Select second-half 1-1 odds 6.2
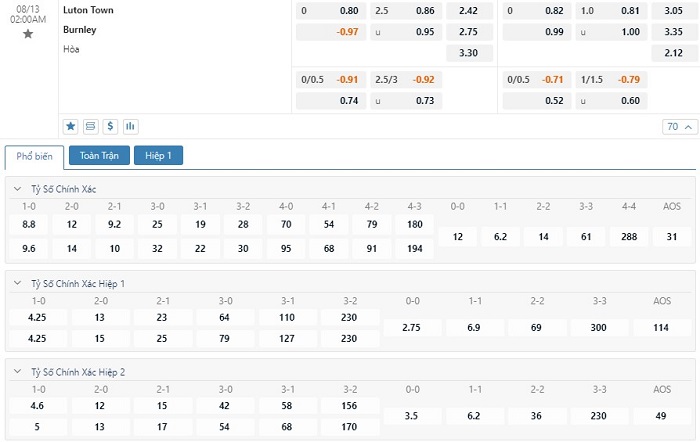Viewport: 700px width, 442px height. pos(473,415)
